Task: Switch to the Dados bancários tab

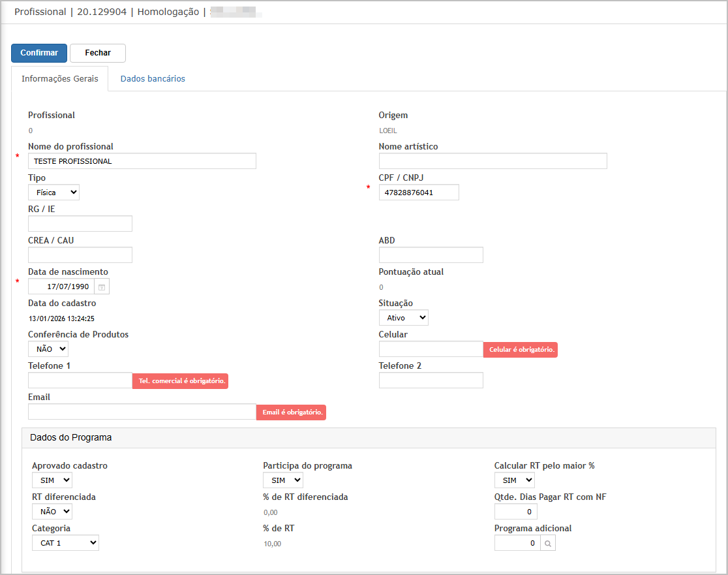Action: (x=153, y=79)
